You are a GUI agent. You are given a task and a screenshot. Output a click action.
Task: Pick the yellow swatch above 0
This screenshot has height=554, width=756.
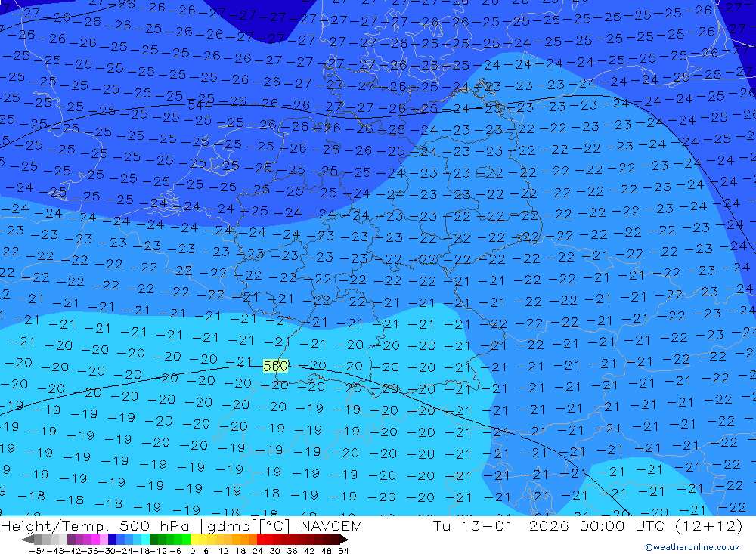coord(194,539)
